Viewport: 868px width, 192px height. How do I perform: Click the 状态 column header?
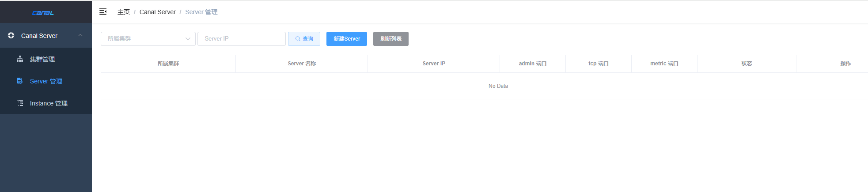point(747,64)
